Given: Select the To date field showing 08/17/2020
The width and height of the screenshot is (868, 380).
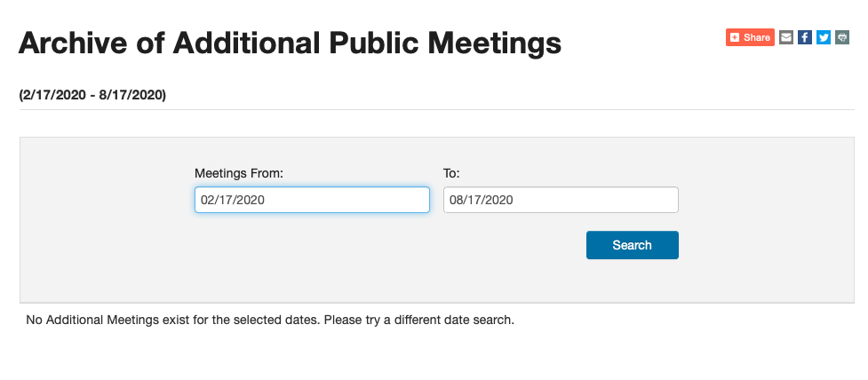Looking at the screenshot, I should 561,200.
